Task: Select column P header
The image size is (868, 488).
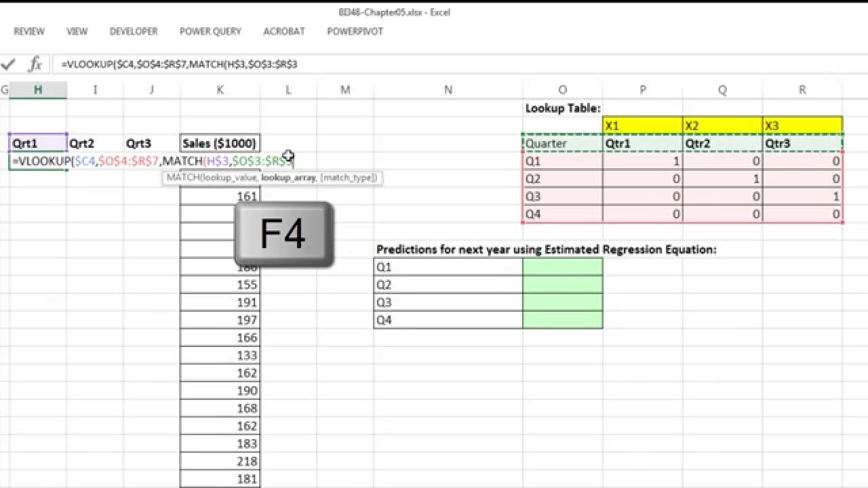Action: [x=642, y=89]
